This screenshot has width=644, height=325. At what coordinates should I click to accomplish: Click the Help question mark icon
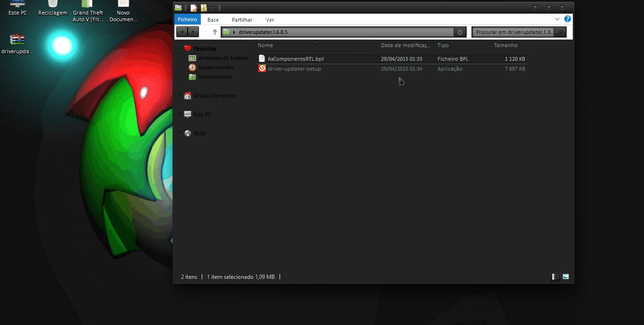click(x=568, y=19)
